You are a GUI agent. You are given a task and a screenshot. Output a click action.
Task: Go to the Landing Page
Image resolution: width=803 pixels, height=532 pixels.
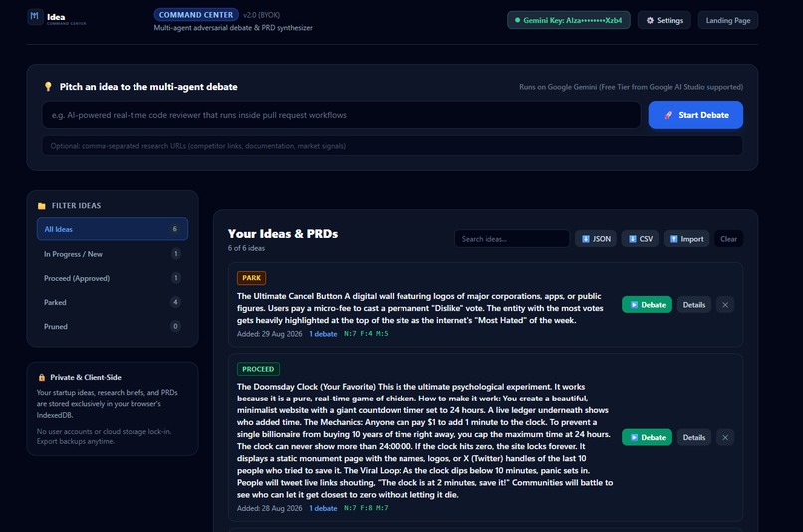tap(727, 20)
